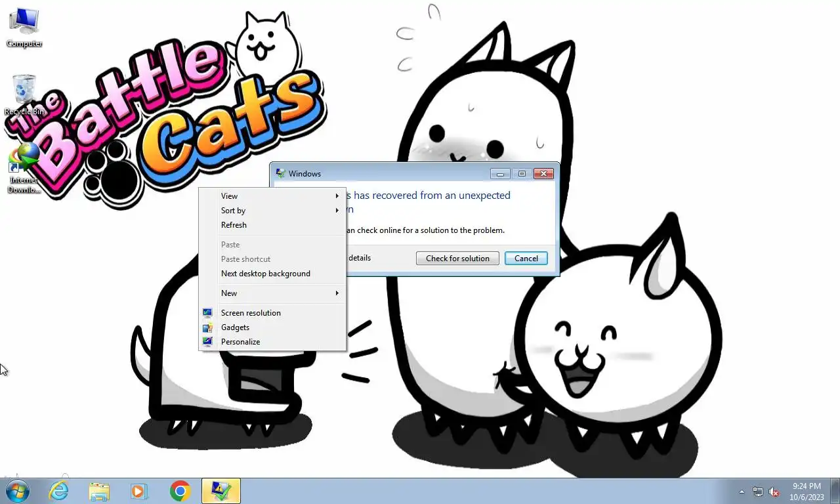Click the Check for solution button
The image size is (840, 504).
pos(457,259)
